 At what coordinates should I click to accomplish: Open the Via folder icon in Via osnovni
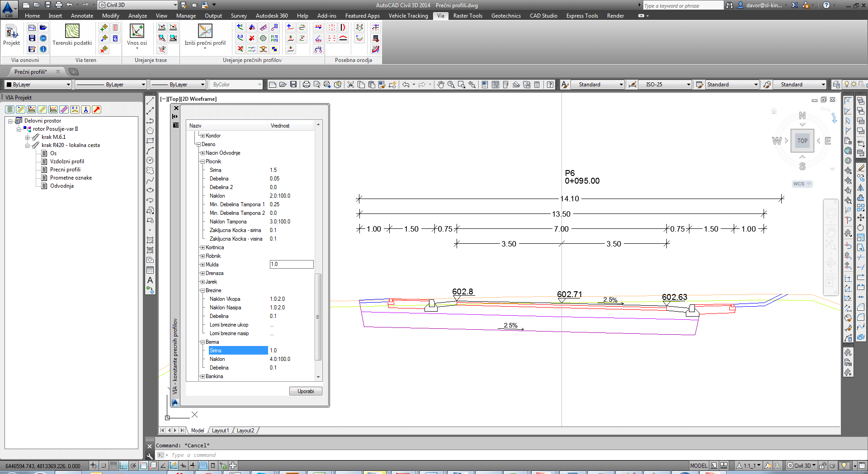pyautogui.click(x=43, y=28)
